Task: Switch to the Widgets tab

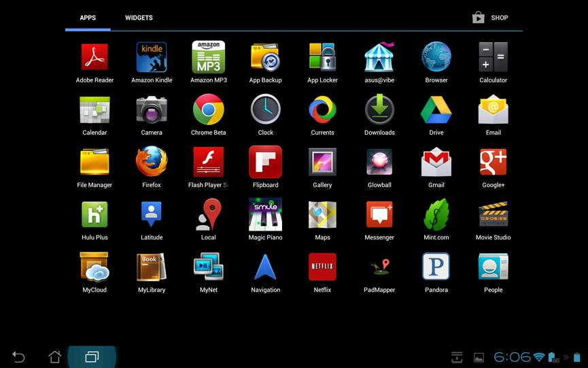Action: [x=139, y=18]
